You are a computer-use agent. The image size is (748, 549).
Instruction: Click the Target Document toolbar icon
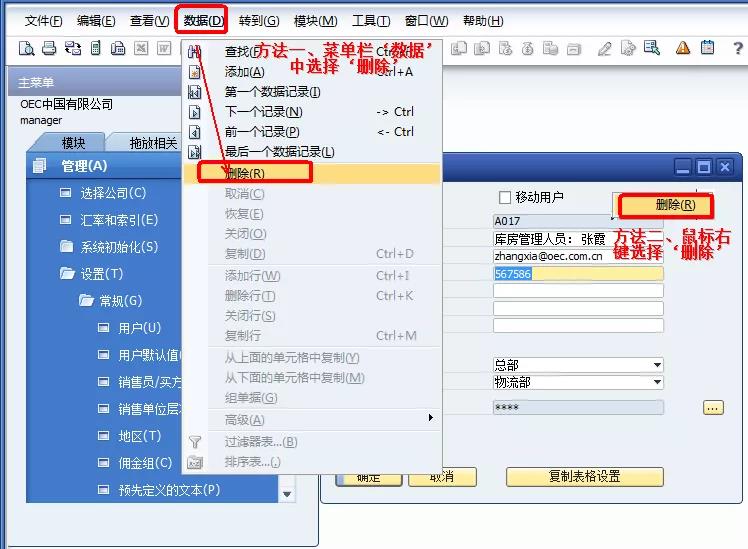pos(482,48)
